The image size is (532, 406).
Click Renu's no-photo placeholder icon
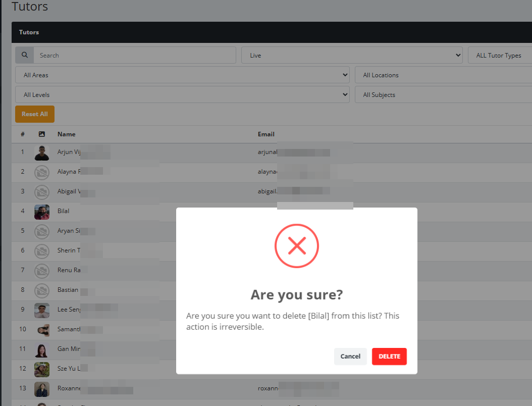[x=42, y=271]
